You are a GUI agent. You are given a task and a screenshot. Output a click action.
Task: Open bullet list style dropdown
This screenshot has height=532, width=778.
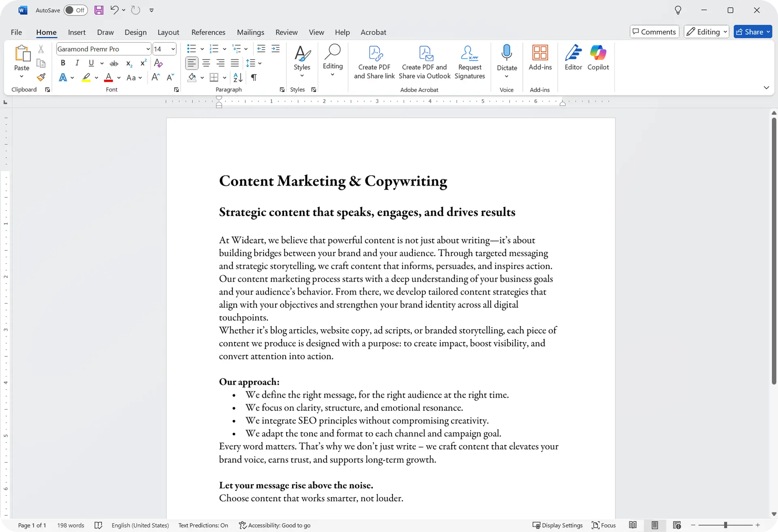202,49
